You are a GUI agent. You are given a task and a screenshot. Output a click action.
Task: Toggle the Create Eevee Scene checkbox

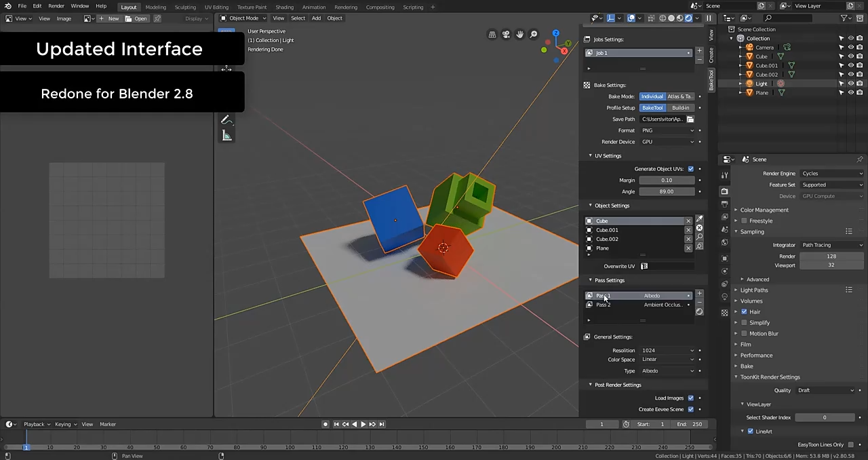690,408
